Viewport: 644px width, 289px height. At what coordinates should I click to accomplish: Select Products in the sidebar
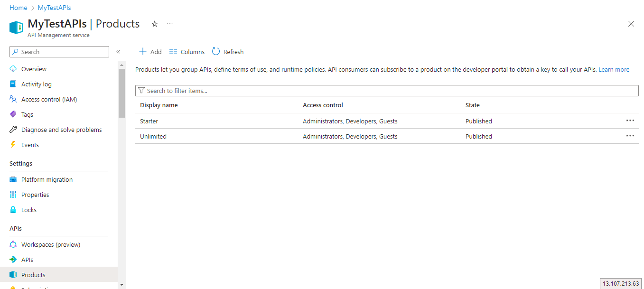coord(33,275)
